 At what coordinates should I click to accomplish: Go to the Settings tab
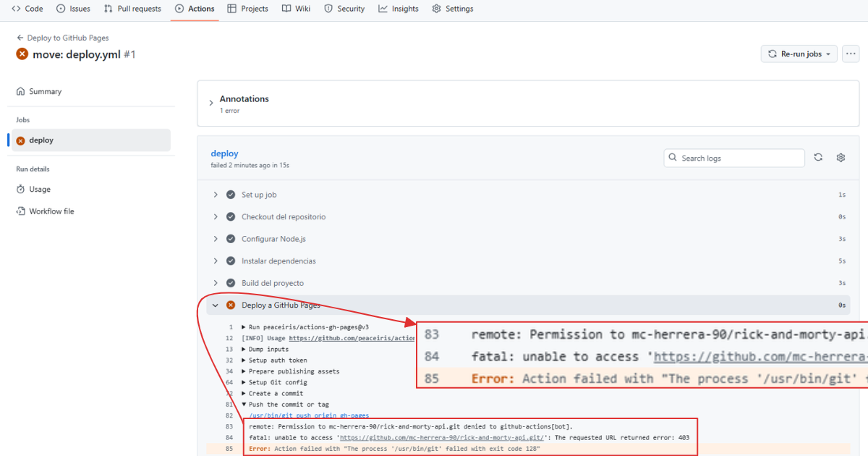[453, 9]
